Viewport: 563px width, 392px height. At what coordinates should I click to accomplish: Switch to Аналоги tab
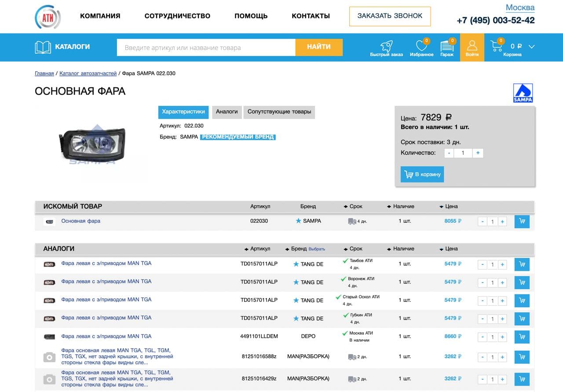227,112
